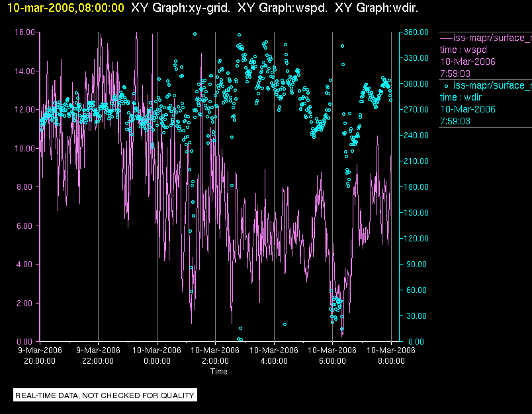Click the 360.00 label on the wind direction axis

pos(414,32)
